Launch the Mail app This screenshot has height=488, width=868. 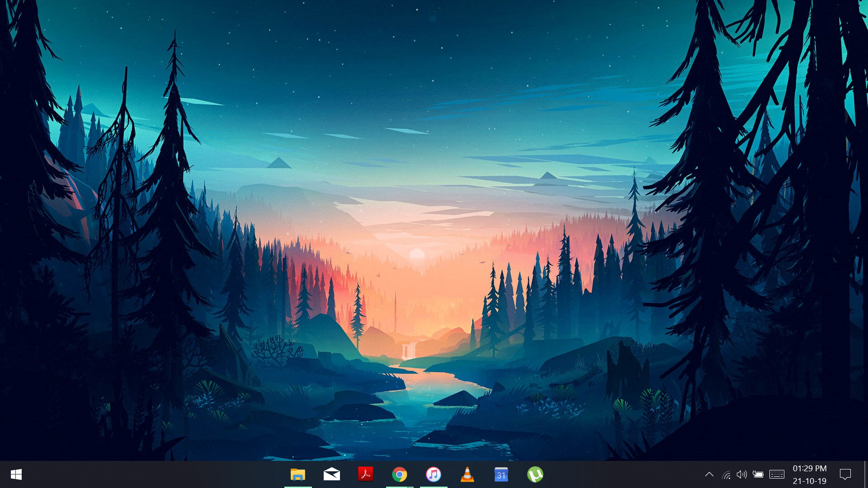point(332,474)
